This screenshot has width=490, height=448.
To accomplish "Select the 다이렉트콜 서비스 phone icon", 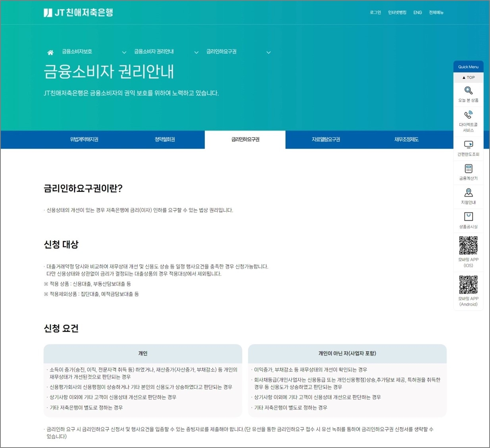I will 468,115.
